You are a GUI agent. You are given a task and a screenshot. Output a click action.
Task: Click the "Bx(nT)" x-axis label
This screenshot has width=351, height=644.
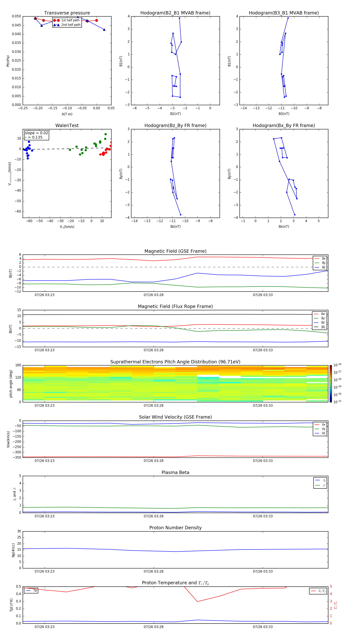tap(284, 227)
